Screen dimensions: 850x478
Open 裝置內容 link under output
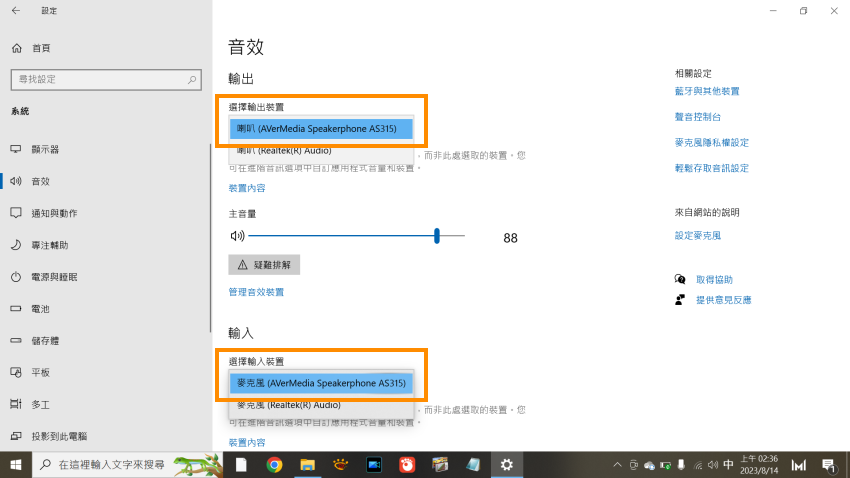(x=247, y=188)
